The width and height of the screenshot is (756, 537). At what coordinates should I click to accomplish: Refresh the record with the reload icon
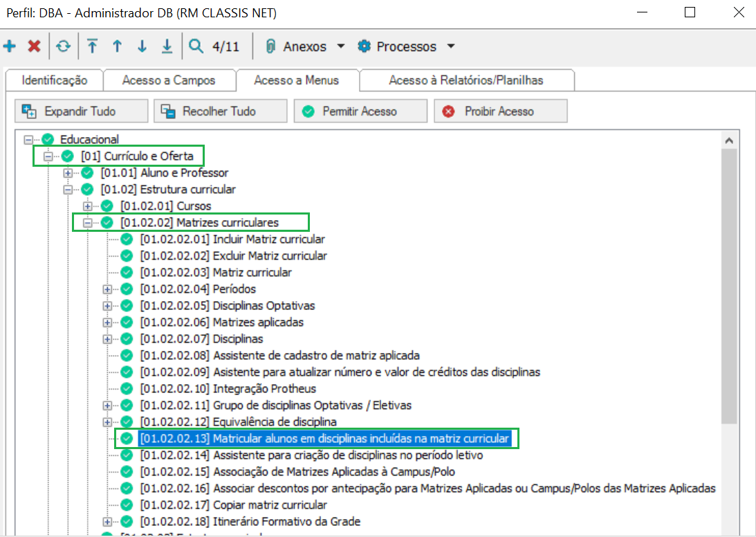[x=63, y=46]
